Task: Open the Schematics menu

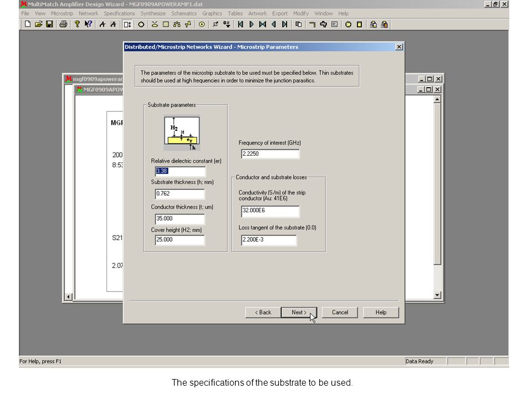Action: [184, 13]
